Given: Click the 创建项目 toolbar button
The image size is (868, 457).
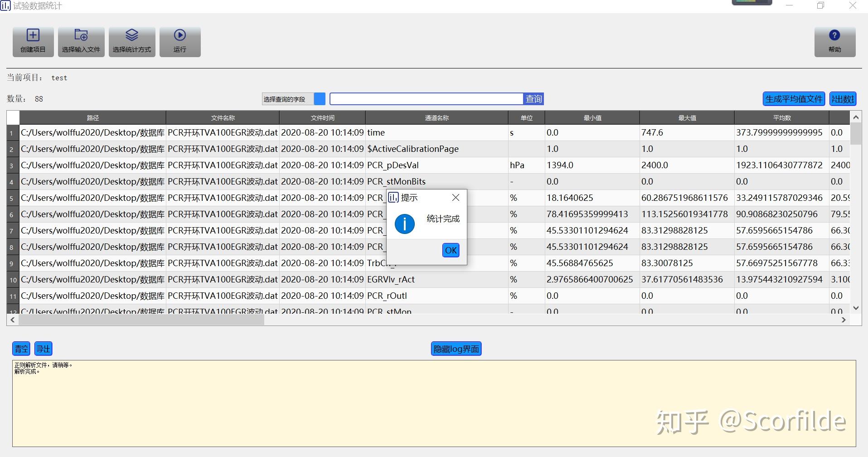Looking at the screenshot, I should click(33, 42).
